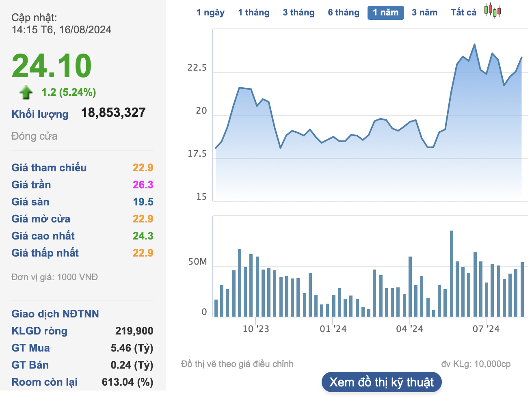532x397 pixels.
Task: Click the update time 14:15 T6, 16/08/2024
Action: [x=61, y=30]
